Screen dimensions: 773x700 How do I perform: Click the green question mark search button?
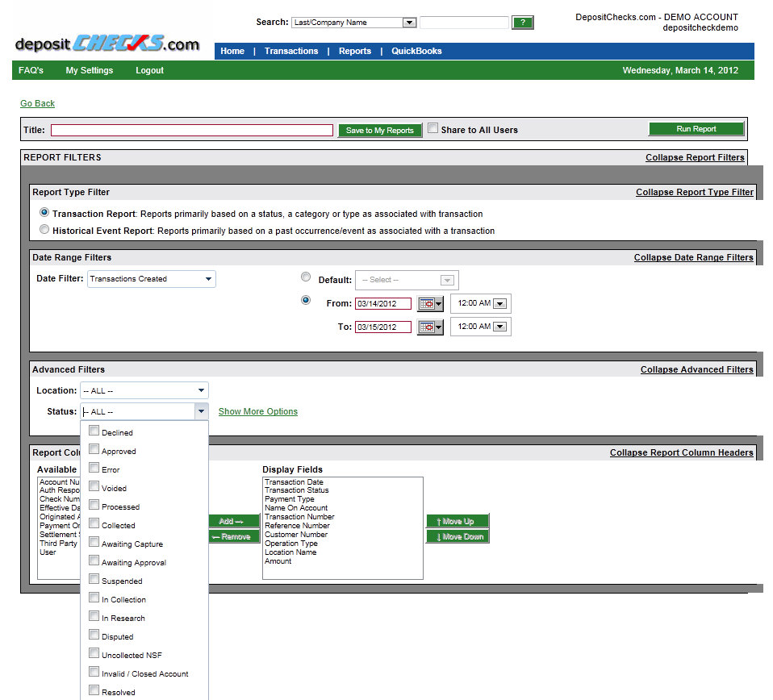[522, 22]
